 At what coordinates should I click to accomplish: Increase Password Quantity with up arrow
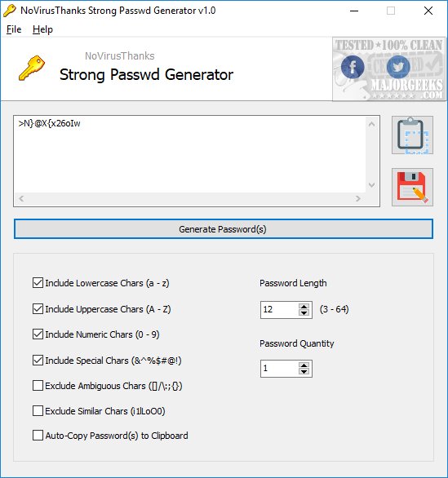coord(304,365)
